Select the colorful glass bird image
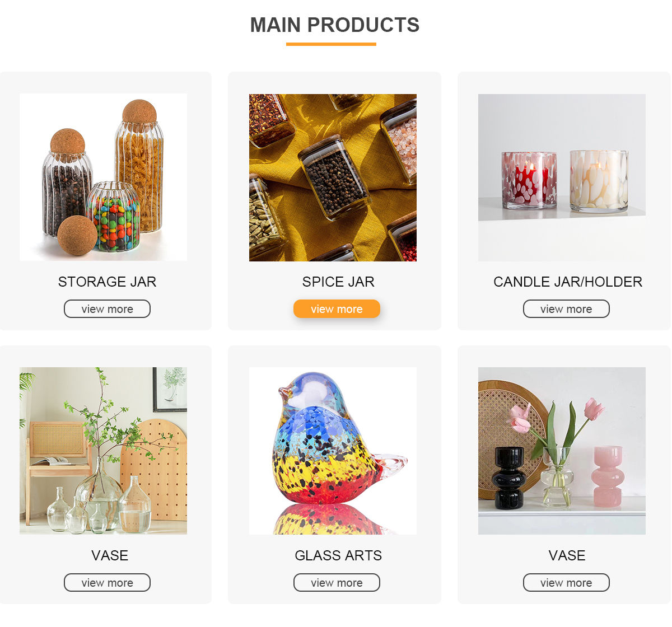Viewport: 672px width, 627px height. point(333,451)
